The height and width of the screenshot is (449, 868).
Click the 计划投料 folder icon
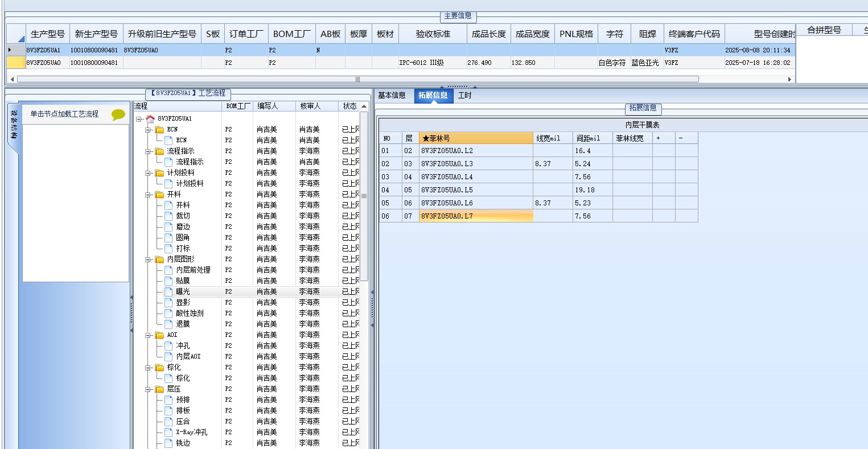(x=159, y=172)
